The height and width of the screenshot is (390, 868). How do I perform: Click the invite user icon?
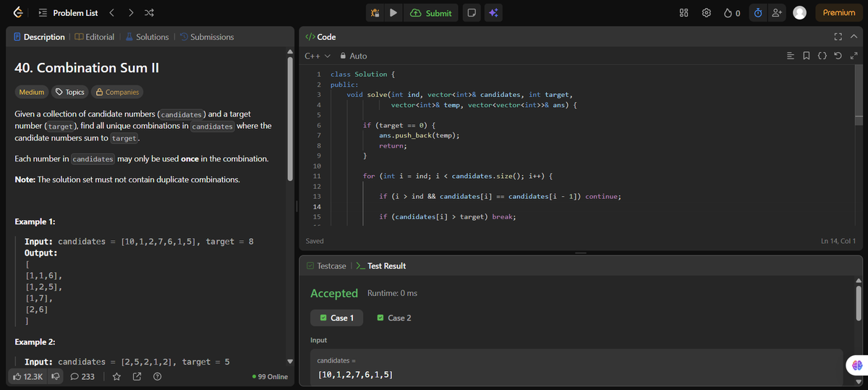(x=777, y=13)
